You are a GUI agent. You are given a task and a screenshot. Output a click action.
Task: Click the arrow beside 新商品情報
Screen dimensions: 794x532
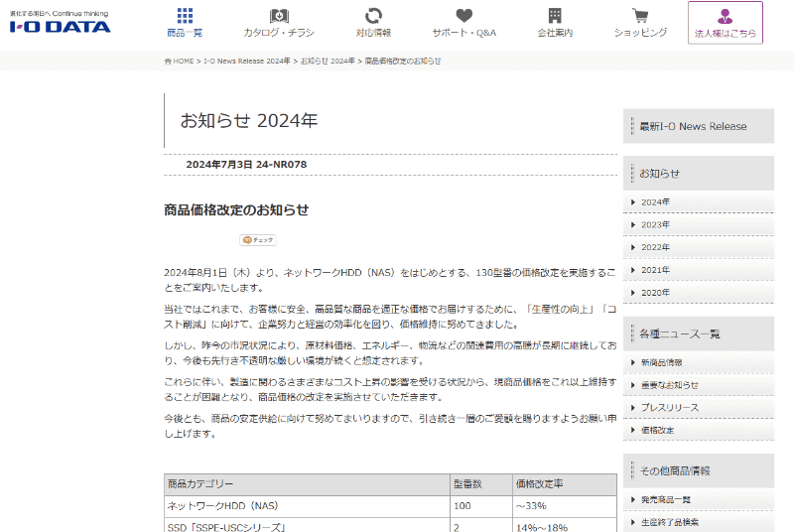point(633,362)
